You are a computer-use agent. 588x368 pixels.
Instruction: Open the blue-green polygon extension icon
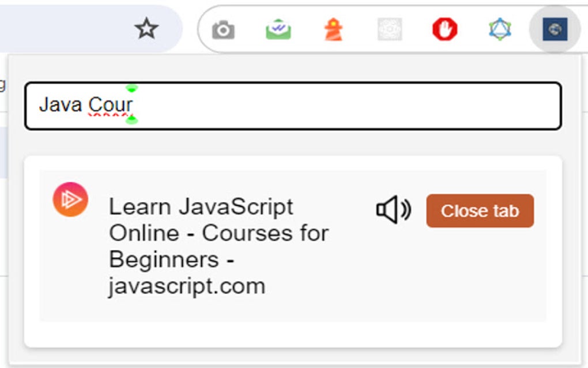coord(500,29)
